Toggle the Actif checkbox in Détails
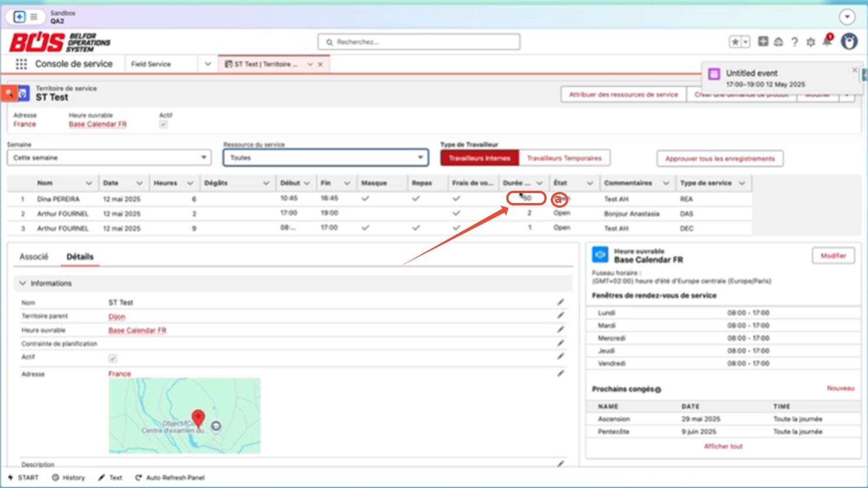 (x=112, y=358)
